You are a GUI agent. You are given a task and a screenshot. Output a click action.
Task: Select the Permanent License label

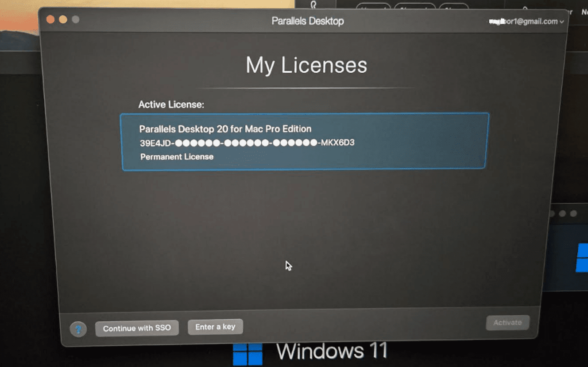177,157
